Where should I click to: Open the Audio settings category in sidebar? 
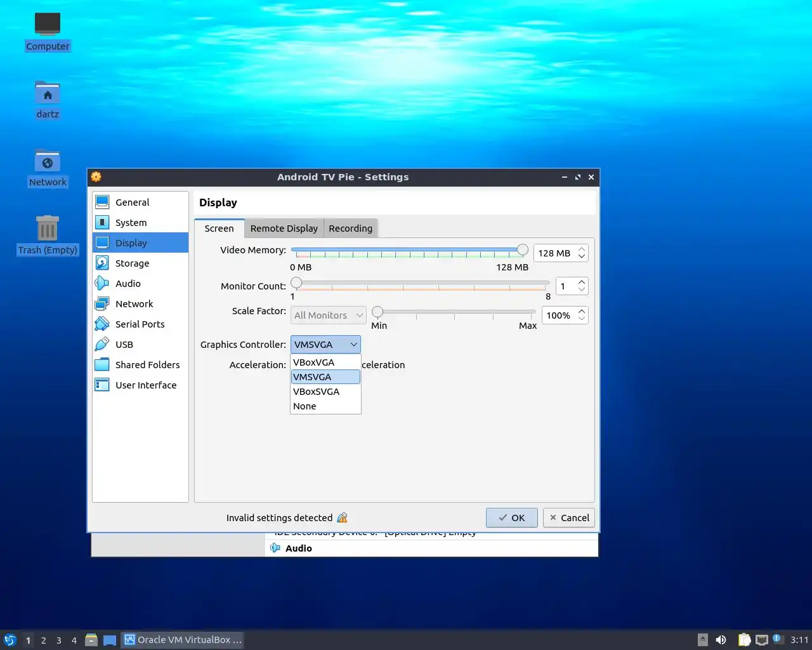click(x=140, y=284)
